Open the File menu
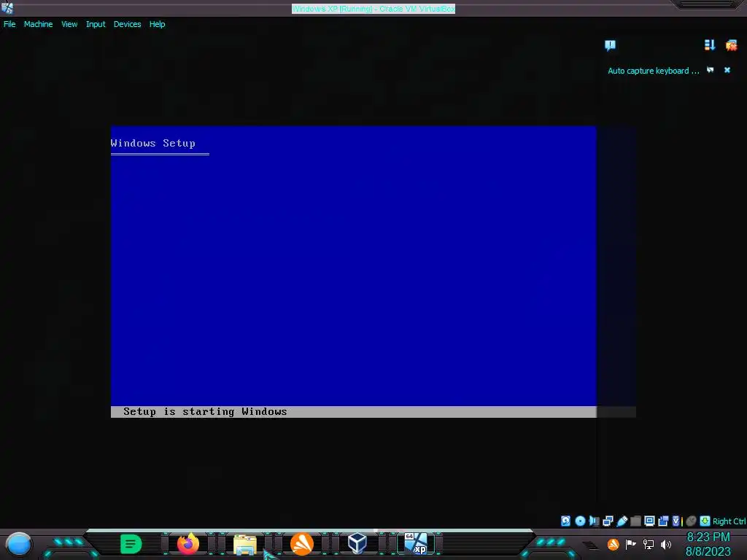The width and height of the screenshot is (747, 560). [x=9, y=24]
